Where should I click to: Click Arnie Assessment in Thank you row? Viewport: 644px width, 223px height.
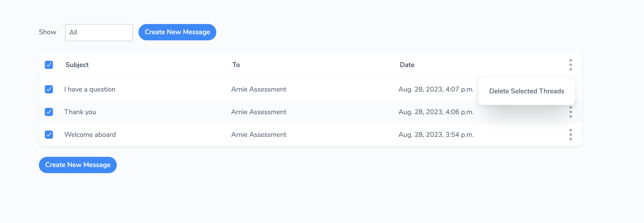point(258,112)
